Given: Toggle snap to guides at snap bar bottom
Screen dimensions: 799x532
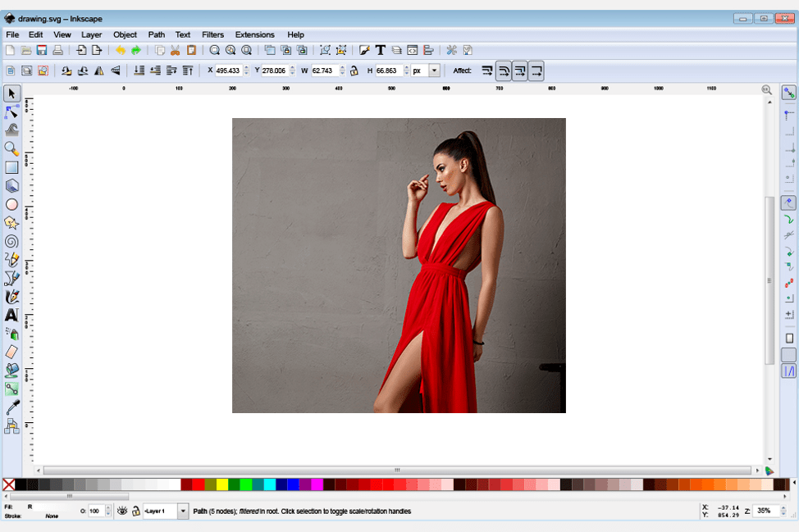Looking at the screenshot, I should click(x=789, y=371).
